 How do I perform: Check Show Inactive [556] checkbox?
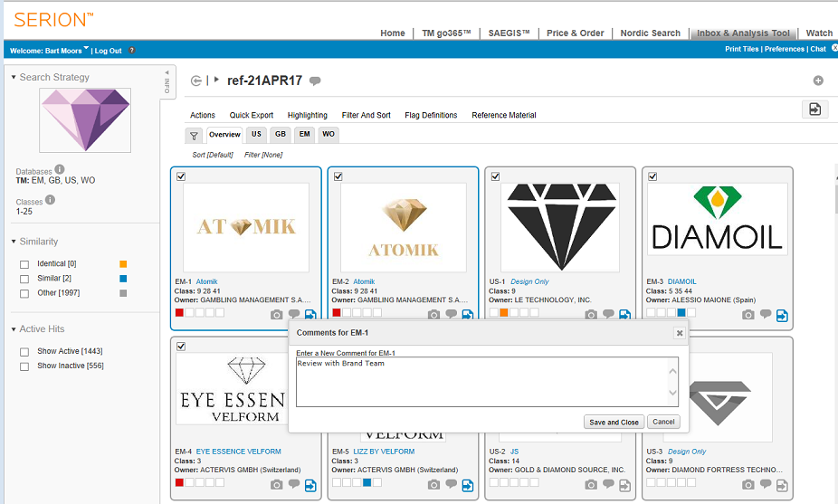24,366
